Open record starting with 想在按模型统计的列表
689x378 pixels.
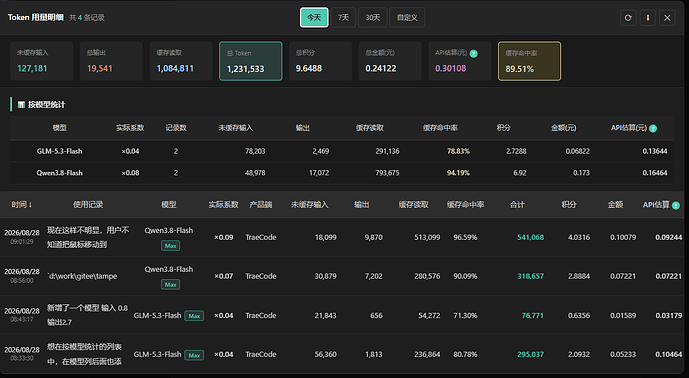tap(84, 354)
